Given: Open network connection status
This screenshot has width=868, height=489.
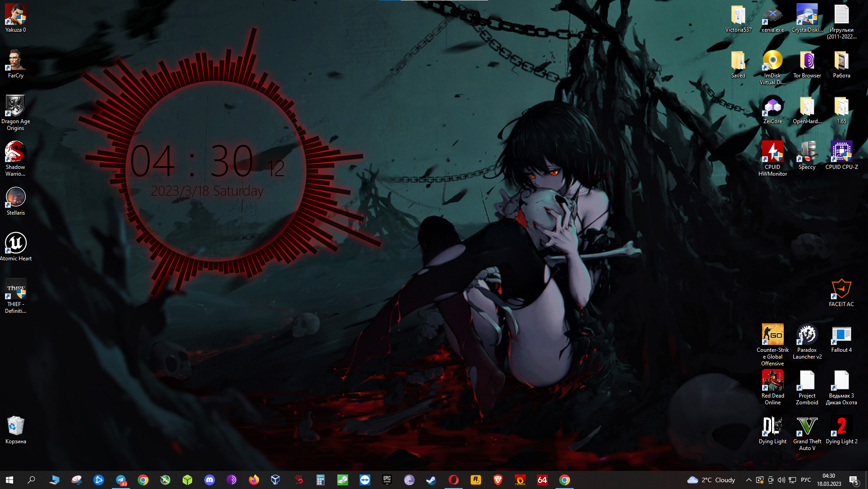Looking at the screenshot, I should tap(792, 480).
